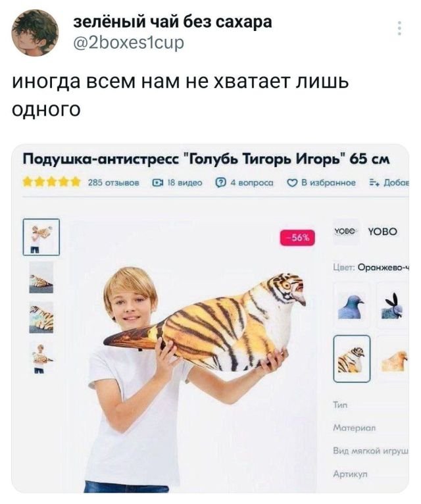Viewport: 421px width, 504px height.
Task: Open the @2boxes1cup profile handle
Action: tap(129, 42)
